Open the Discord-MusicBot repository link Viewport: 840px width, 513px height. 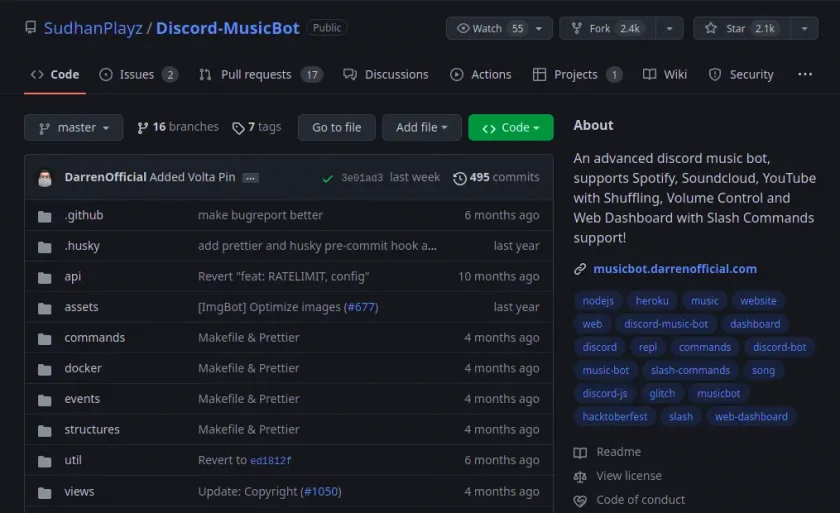point(228,28)
